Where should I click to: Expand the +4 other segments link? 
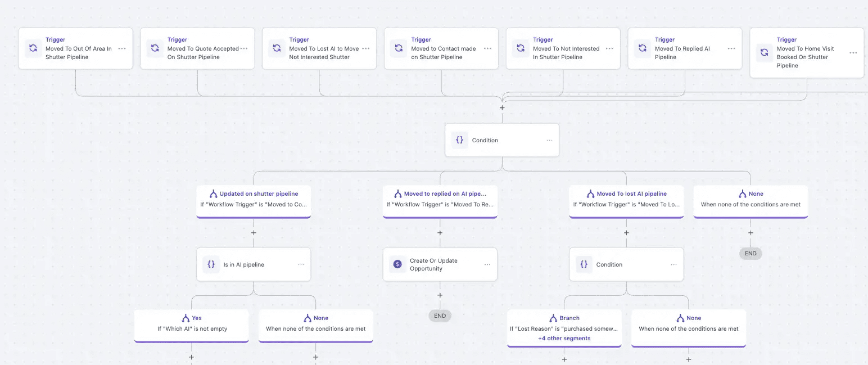564,338
